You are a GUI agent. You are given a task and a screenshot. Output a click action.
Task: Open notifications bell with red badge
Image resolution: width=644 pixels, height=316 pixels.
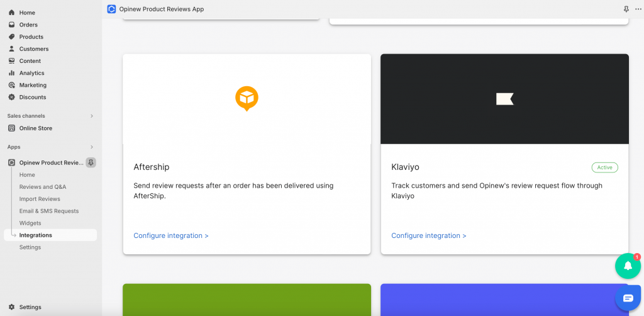pyautogui.click(x=628, y=266)
